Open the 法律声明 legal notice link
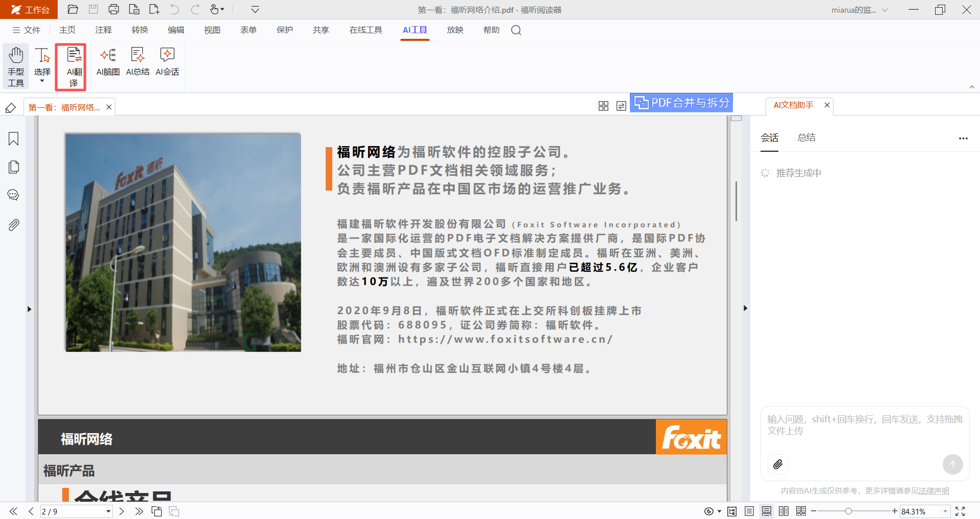This screenshot has height=519, width=980. click(934, 491)
